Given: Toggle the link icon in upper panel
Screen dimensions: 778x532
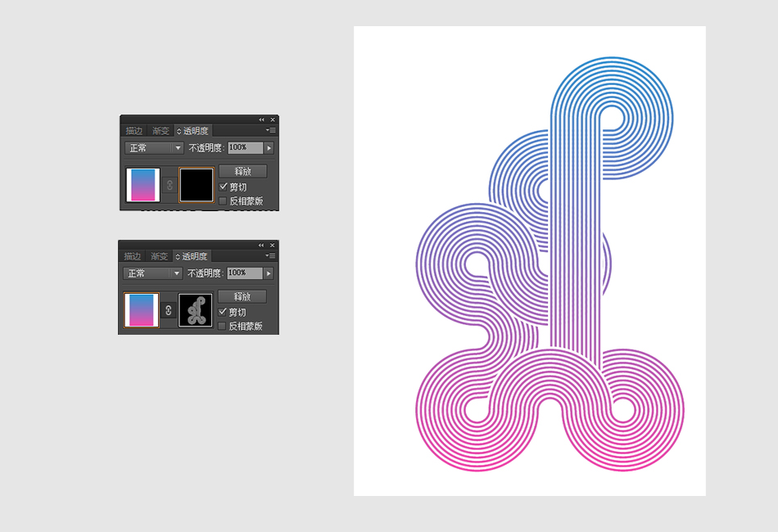Looking at the screenshot, I should click(x=170, y=185).
